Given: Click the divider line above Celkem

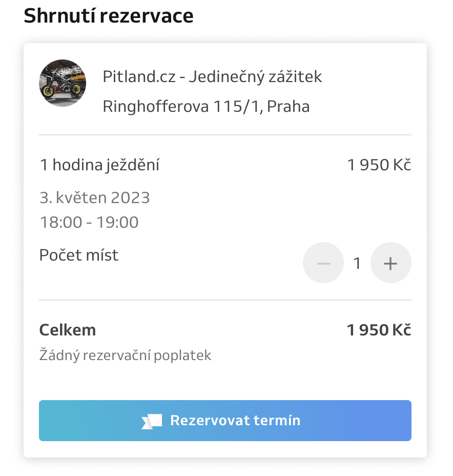Looking at the screenshot, I should 225,300.
